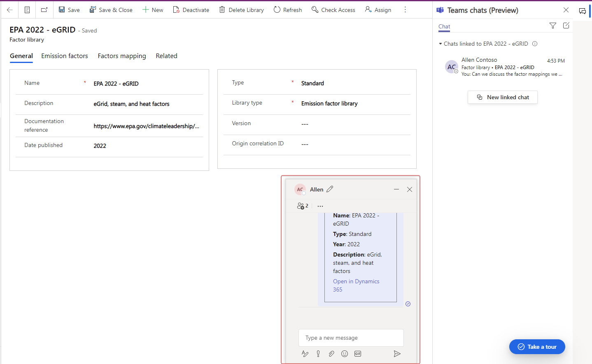This screenshot has height=364, width=592.
Task: Edit the Date published field
Action: pos(147,146)
